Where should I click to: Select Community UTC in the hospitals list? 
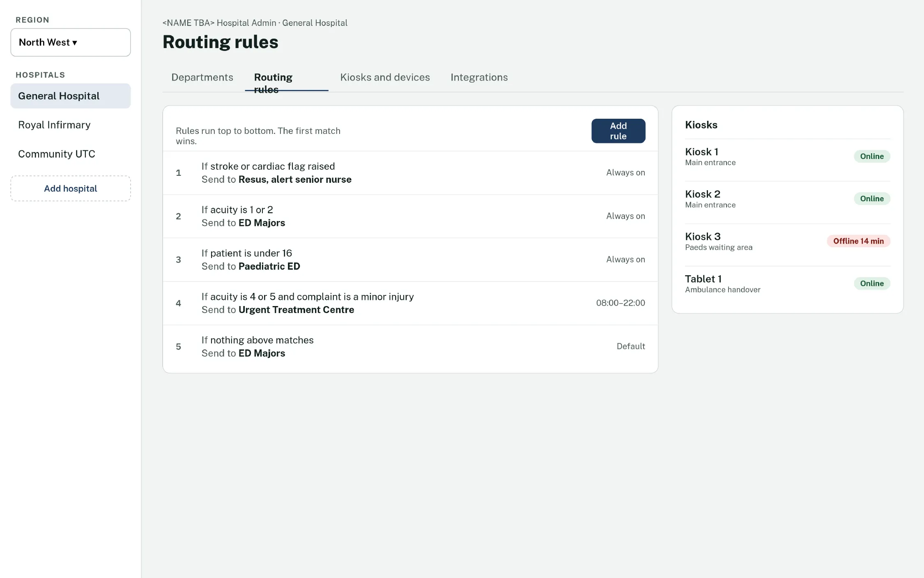point(71,154)
